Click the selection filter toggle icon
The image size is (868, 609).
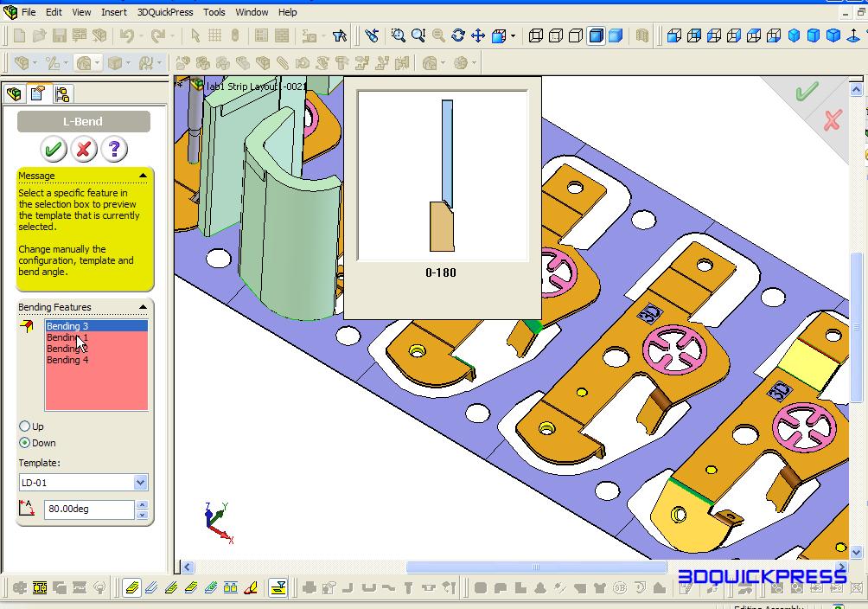pyautogui.click(x=340, y=36)
